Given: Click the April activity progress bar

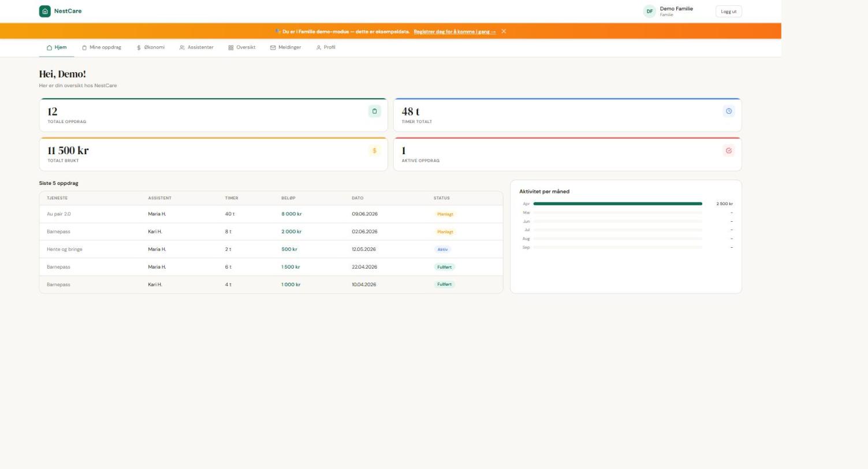Looking at the screenshot, I should click(618, 204).
